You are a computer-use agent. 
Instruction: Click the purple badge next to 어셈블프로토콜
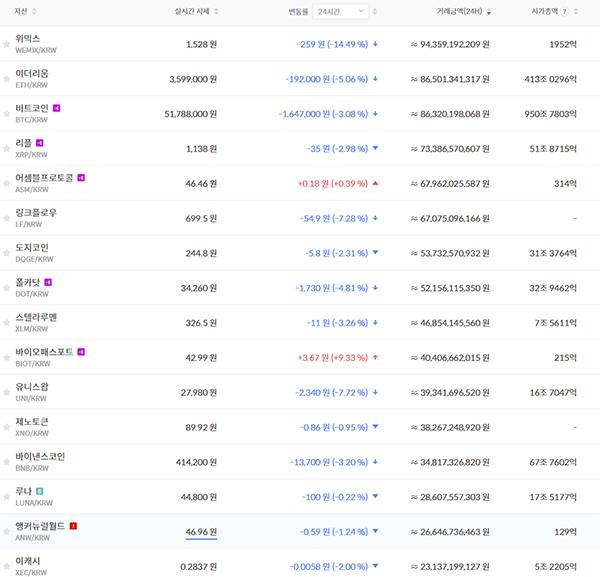81,177
